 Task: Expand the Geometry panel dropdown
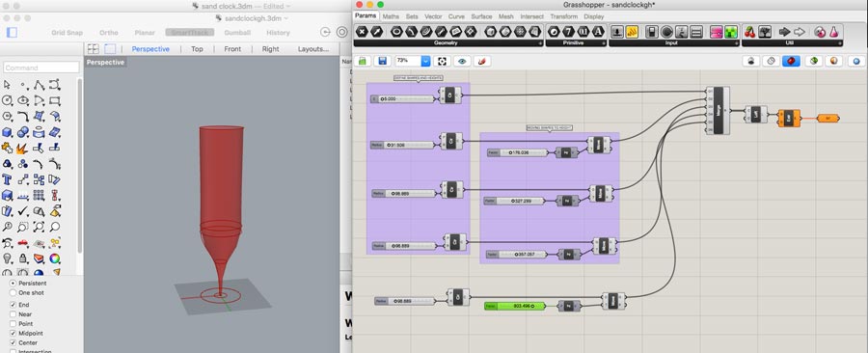[540, 43]
